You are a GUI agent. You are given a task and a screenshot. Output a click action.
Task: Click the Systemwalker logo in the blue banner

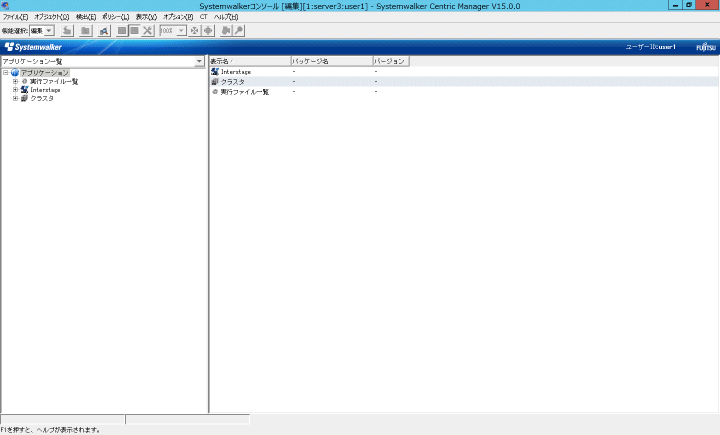[x=34, y=47]
